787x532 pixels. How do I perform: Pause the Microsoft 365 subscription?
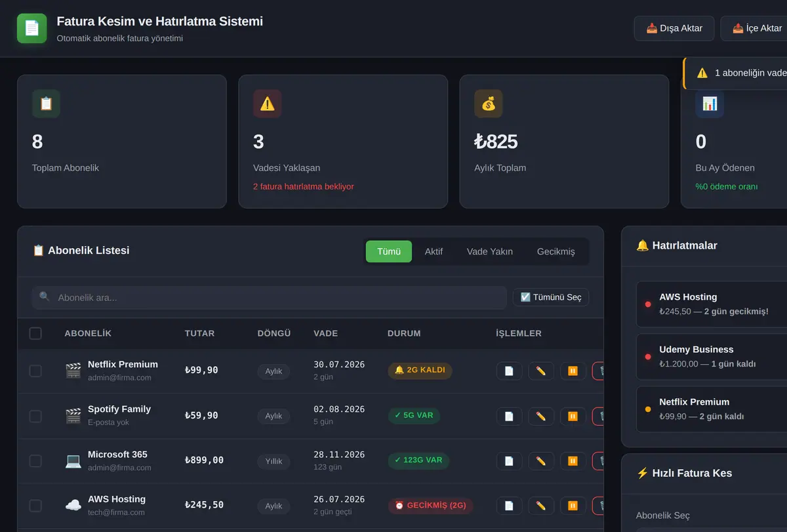point(573,460)
